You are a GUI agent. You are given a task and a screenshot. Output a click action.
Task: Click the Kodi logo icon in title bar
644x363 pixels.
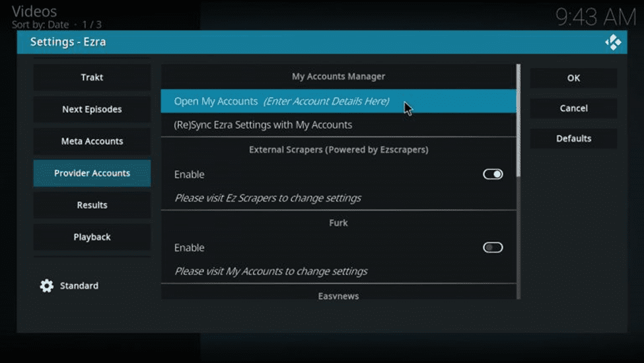613,42
